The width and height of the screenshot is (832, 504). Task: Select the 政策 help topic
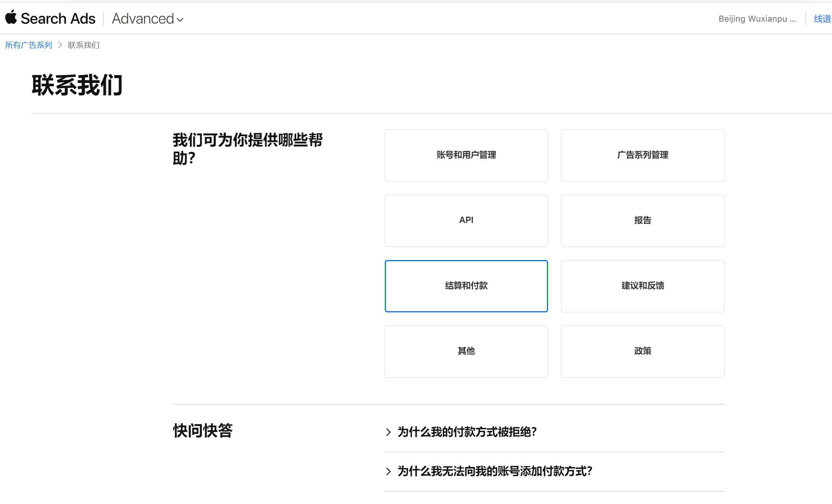(x=643, y=351)
